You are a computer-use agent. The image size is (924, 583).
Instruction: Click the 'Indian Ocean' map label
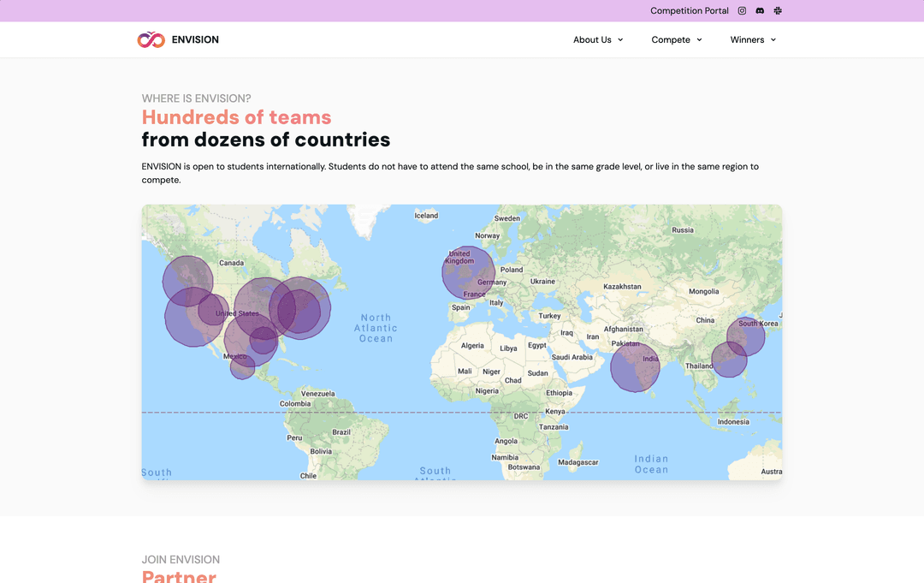[651, 464]
